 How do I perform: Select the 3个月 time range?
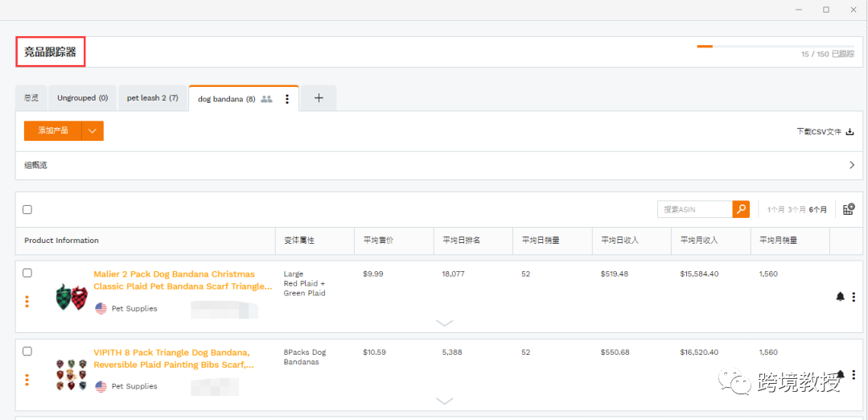796,210
